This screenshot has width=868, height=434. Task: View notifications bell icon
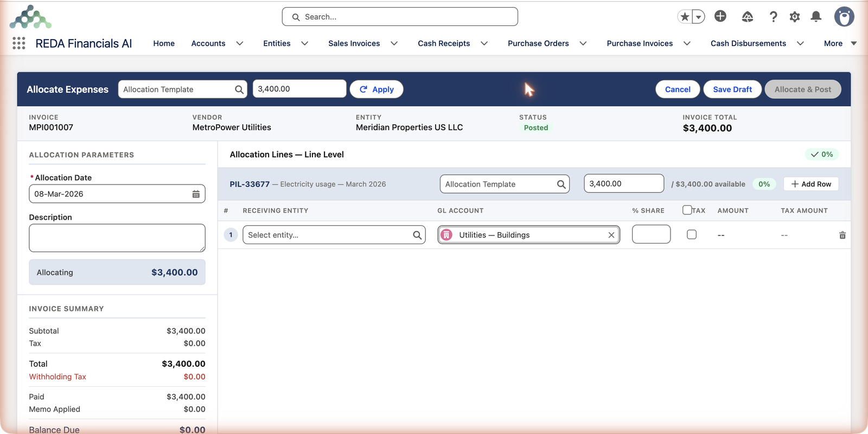coord(816,17)
